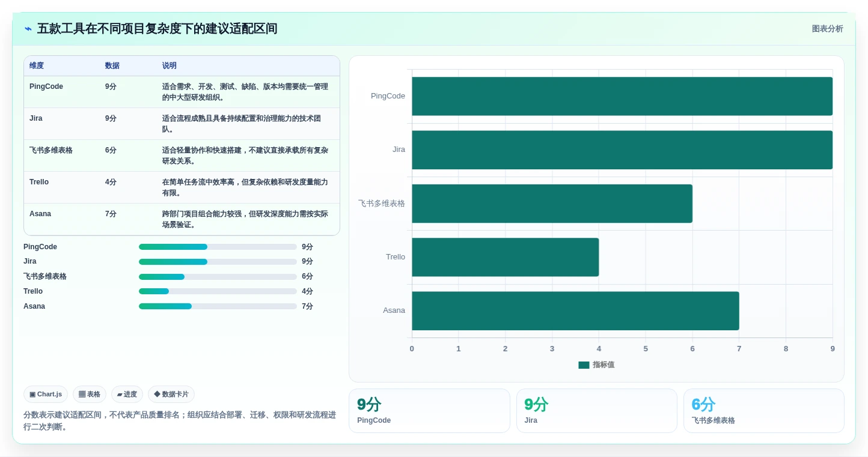Click the PingCode label on the chart axis
The image size is (868, 457).
(x=388, y=96)
